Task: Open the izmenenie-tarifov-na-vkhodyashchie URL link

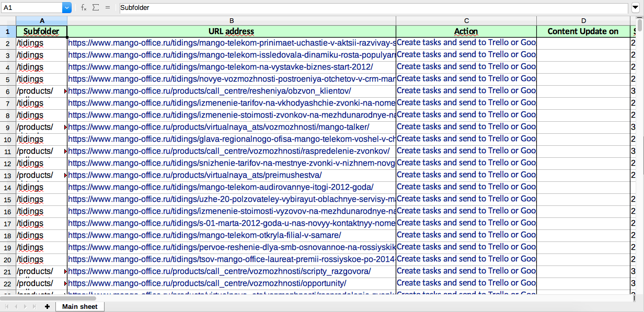Action: (232, 103)
